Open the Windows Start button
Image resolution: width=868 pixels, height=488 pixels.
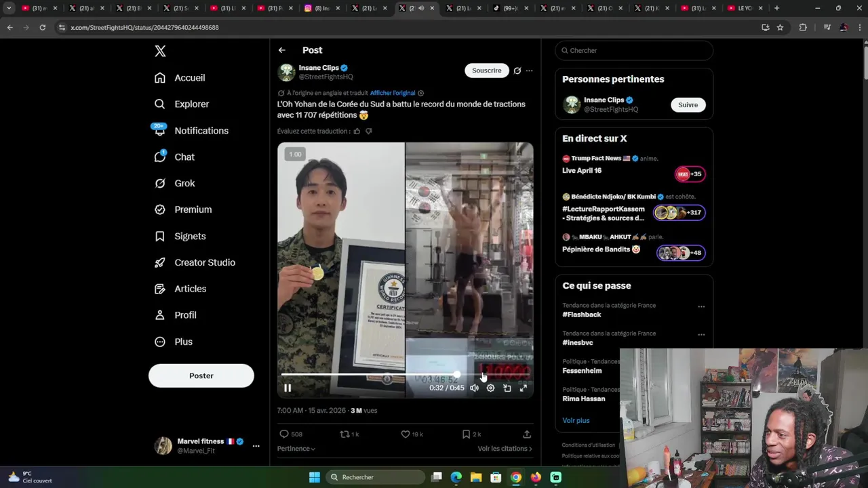coord(315,477)
